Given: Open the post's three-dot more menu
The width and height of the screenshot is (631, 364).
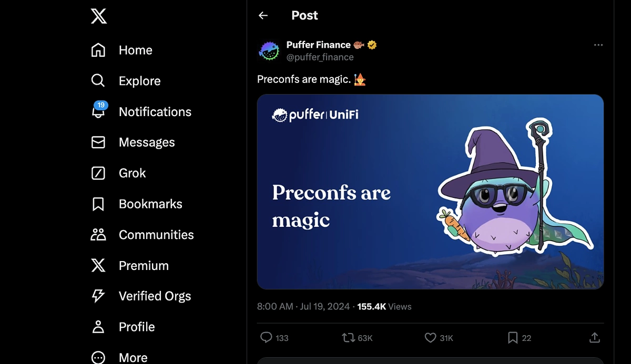Looking at the screenshot, I should [x=598, y=45].
